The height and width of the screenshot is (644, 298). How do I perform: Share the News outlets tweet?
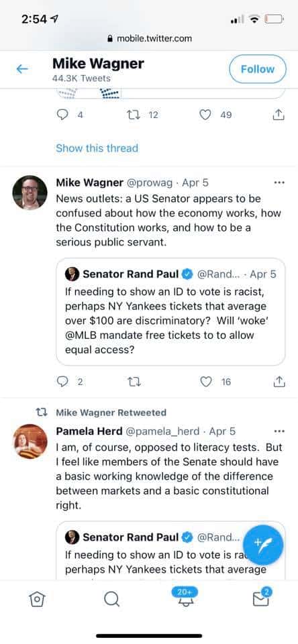point(279,382)
